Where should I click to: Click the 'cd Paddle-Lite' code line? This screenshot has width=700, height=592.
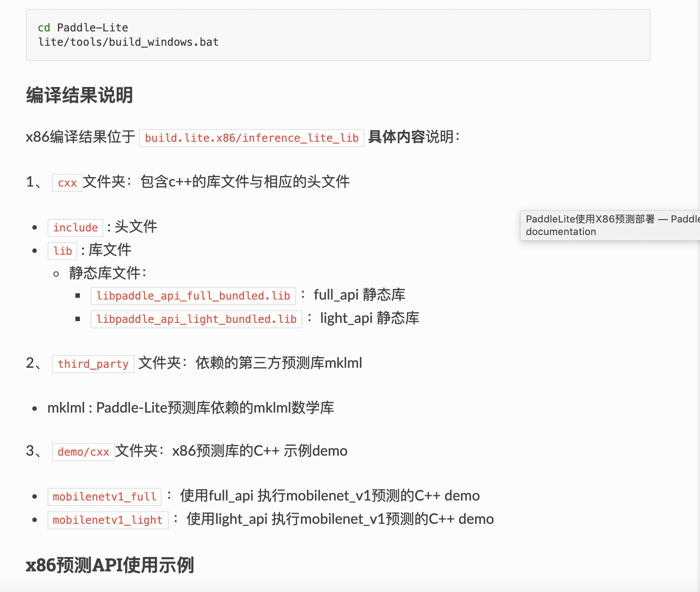coord(83,28)
